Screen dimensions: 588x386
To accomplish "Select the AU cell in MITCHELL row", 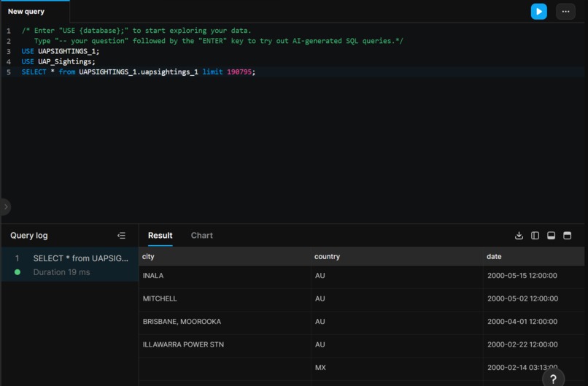I will click(397, 298).
